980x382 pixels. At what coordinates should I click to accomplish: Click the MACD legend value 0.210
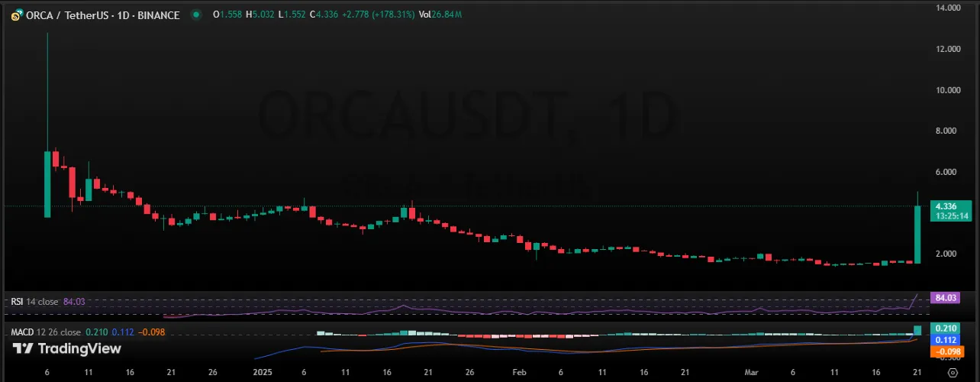tap(95, 332)
